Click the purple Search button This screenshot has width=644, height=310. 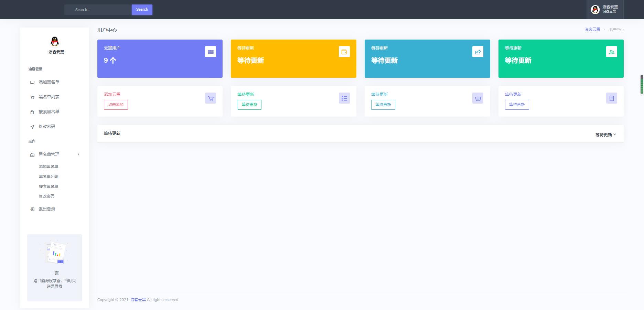click(142, 10)
